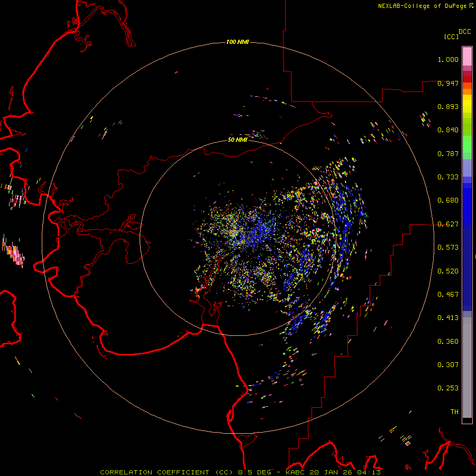Click the 0.573 value on the color scale

tap(448, 248)
